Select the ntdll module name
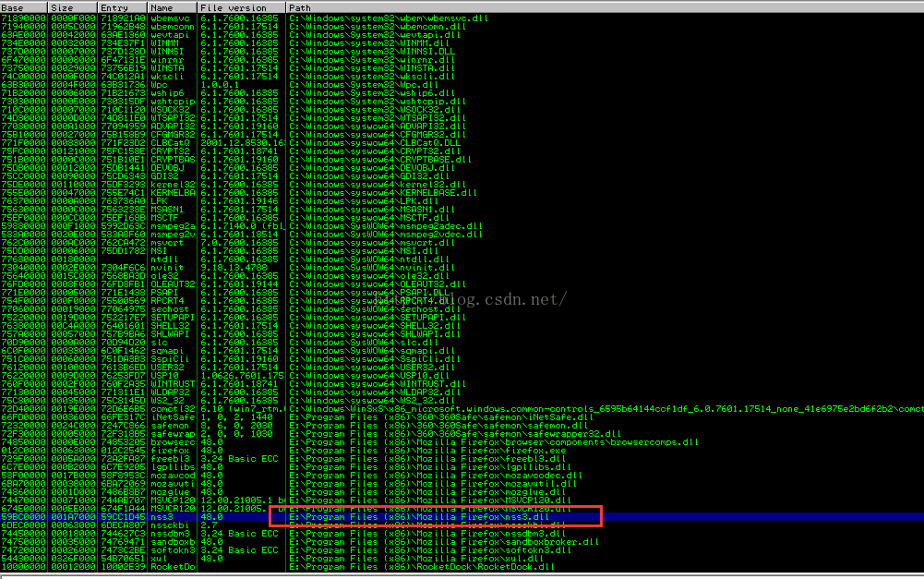The height and width of the screenshot is (579, 924). (164, 259)
